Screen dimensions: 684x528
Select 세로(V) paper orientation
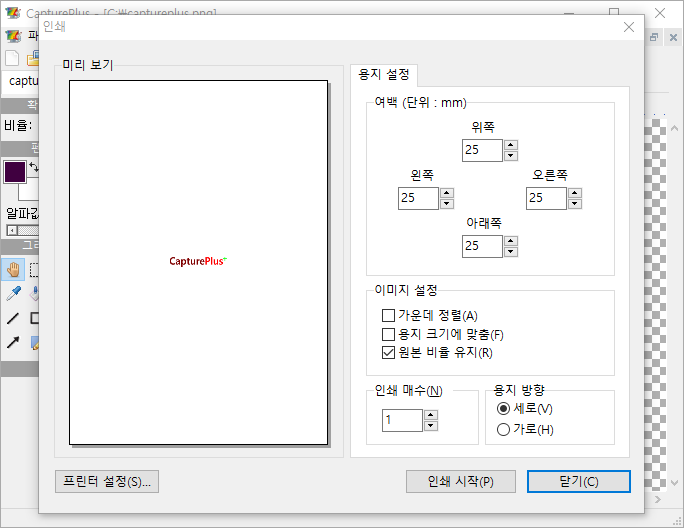click(x=504, y=409)
